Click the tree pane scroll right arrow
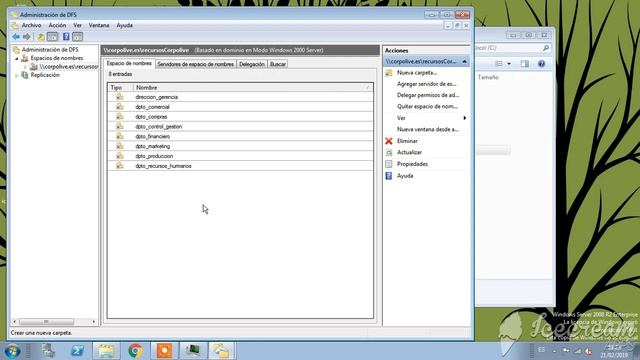The height and width of the screenshot is (360, 640). tap(93, 322)
